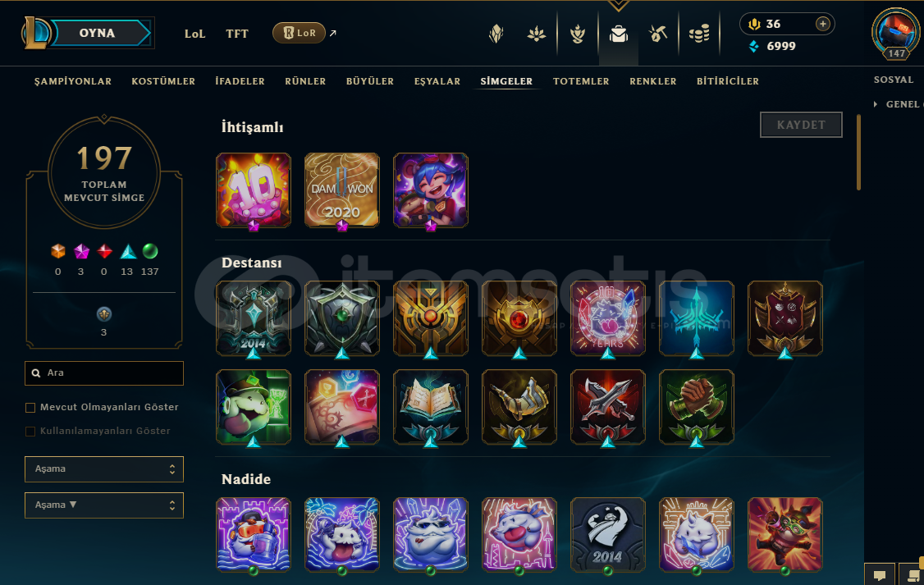Filter by the green common gem icon

pyautogui.click(x=150, y=252)
